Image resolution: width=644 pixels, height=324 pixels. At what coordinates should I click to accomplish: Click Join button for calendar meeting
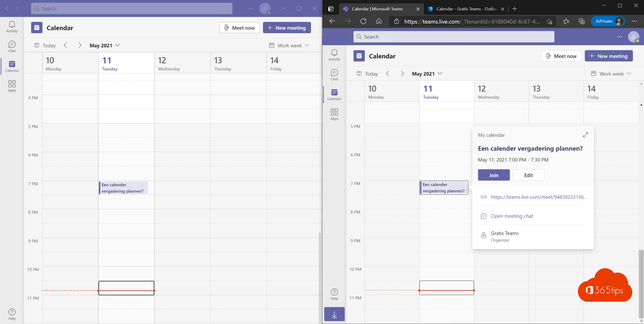(494, 175)
